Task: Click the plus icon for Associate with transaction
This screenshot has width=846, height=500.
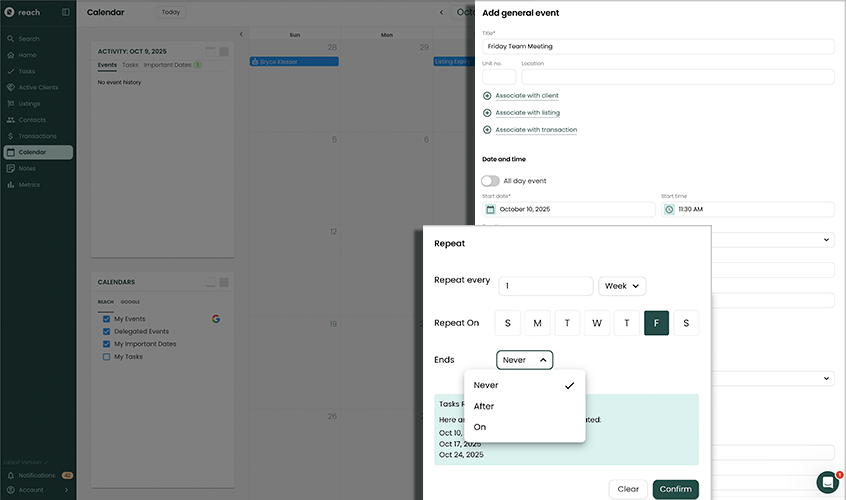Action: click(x=487, y=130)
